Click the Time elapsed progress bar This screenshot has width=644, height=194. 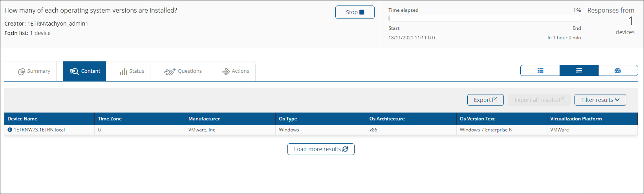click(484, 18)
